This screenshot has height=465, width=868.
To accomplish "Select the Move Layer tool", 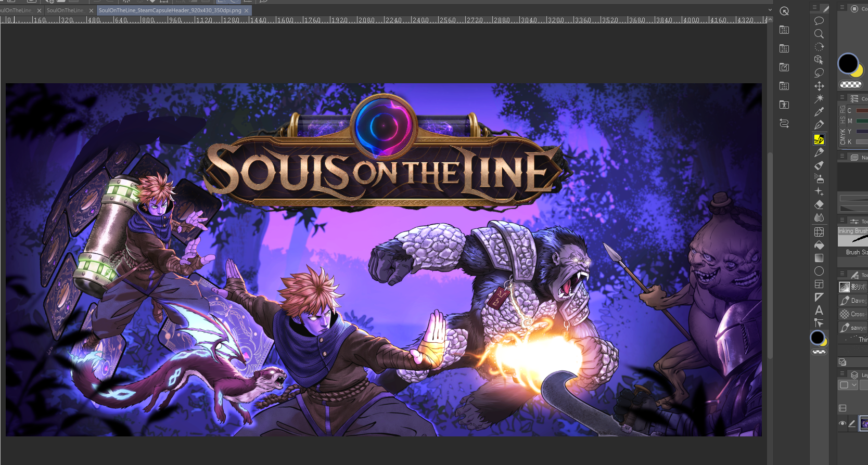I will click(x=819, y=86).
